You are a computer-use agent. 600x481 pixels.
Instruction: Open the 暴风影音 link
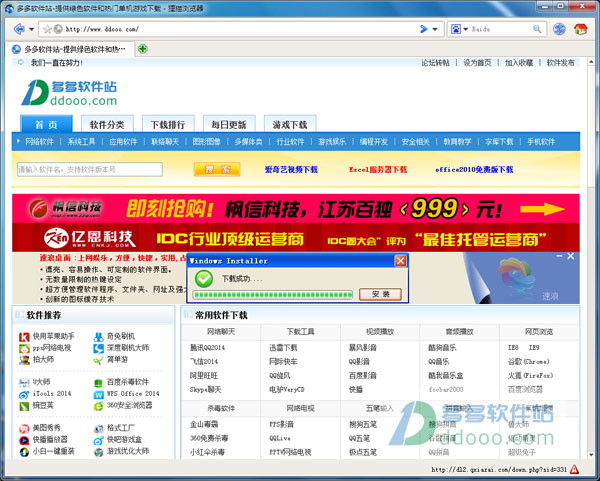[362, 347]
